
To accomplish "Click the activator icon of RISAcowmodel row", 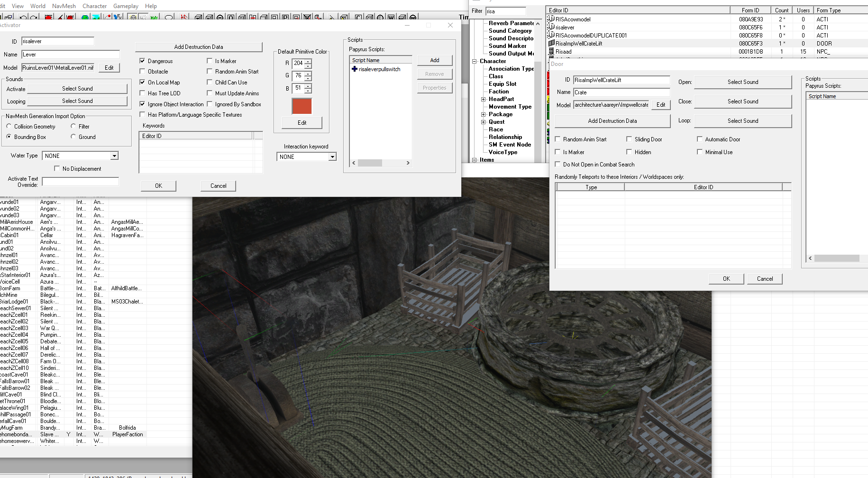I will (x=551, y=19).
